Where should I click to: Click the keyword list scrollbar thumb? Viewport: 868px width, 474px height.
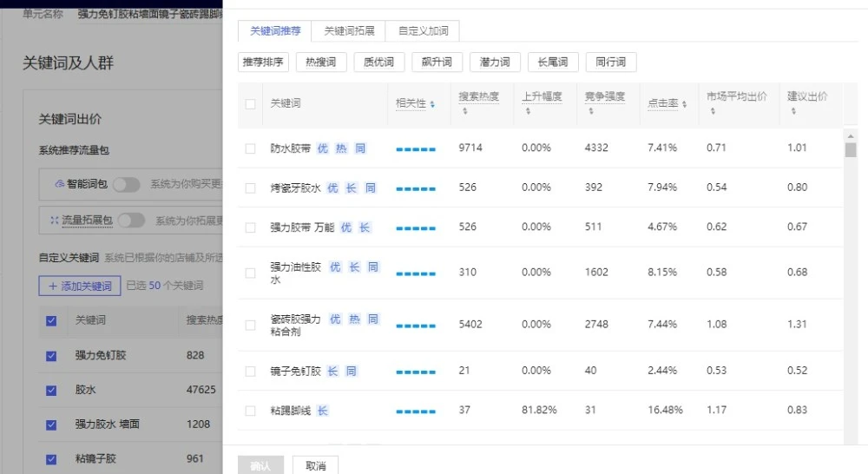(851, 150)
